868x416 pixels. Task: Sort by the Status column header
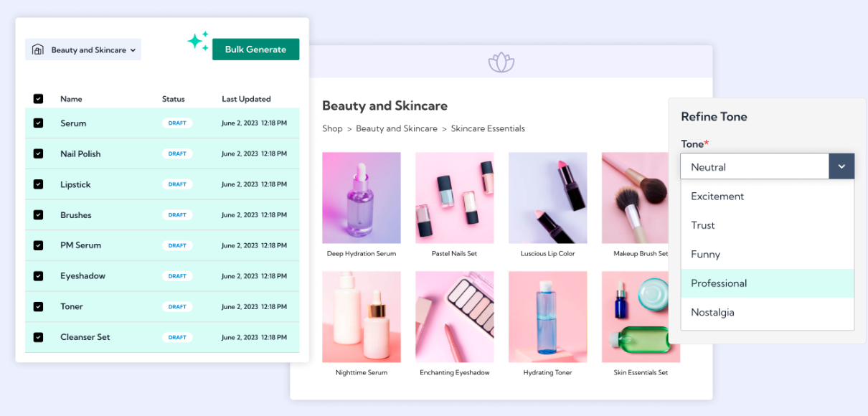pos(174,99)
